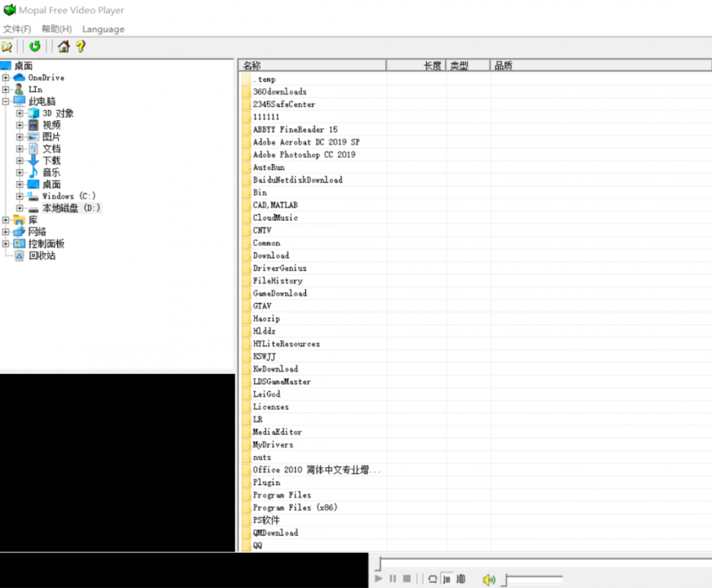Screen dimensions: 712x588
Task: Select the 控制面板 control panel icon
Action: coord(19,243)
